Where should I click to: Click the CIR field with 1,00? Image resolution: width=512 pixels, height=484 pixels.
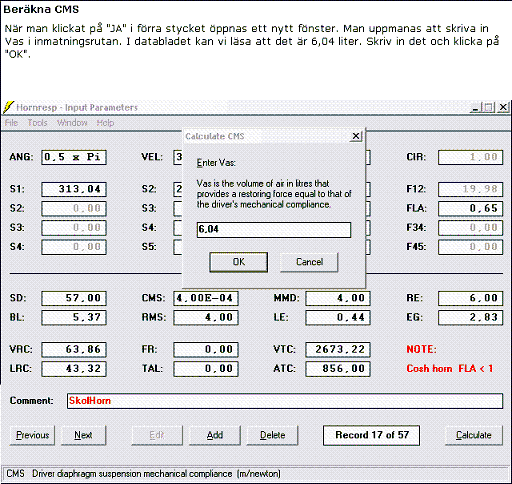[470, 157]
